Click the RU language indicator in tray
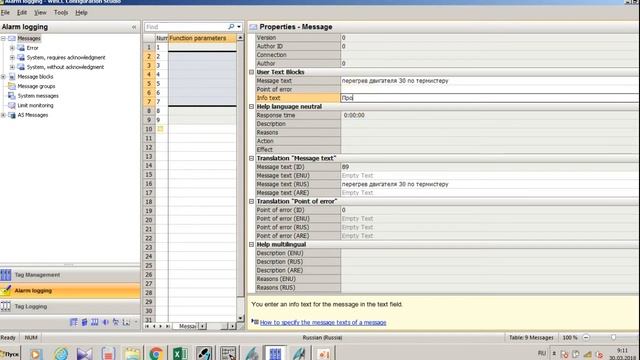The height and width of the screenshot is (360, 640). pos(542,353)
